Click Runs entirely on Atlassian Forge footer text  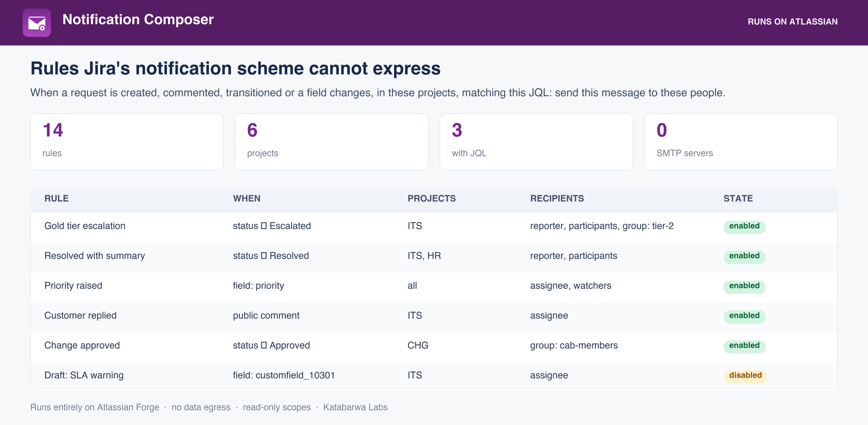coord(95,407)
